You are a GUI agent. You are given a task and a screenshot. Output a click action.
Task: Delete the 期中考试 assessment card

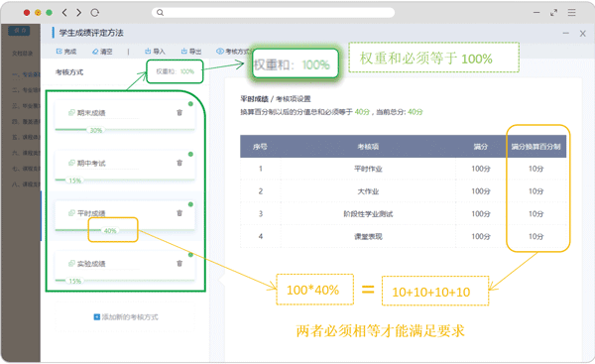179,163
